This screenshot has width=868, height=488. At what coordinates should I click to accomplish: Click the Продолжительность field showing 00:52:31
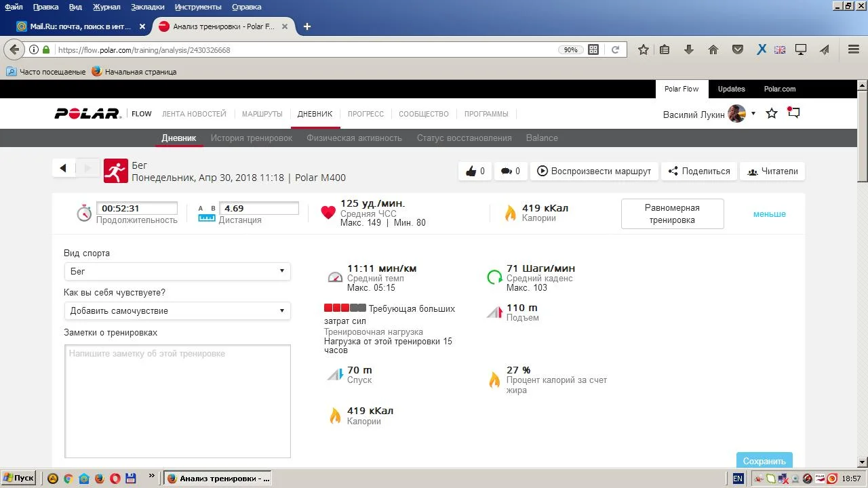(137, 209)
